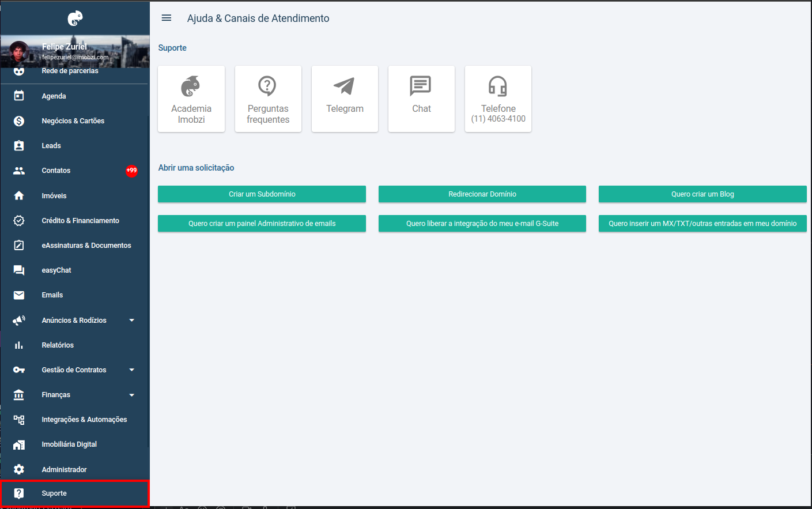Click the Administrador gear icon
Image resolution: width=812 pixels, height=509 pixels.
(x=19, y=469)
